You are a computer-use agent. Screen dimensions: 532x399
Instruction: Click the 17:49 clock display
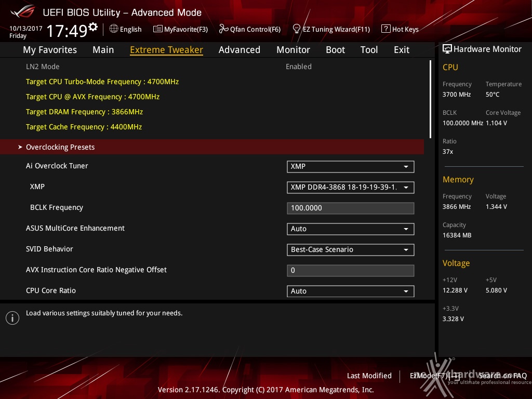tap(68, 31)
